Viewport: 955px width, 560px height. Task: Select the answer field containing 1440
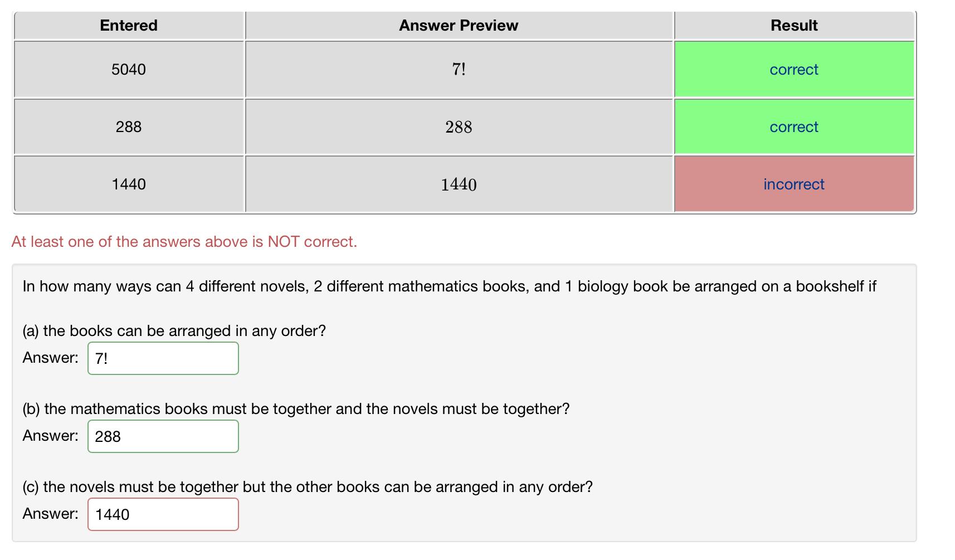coord(163,514)
